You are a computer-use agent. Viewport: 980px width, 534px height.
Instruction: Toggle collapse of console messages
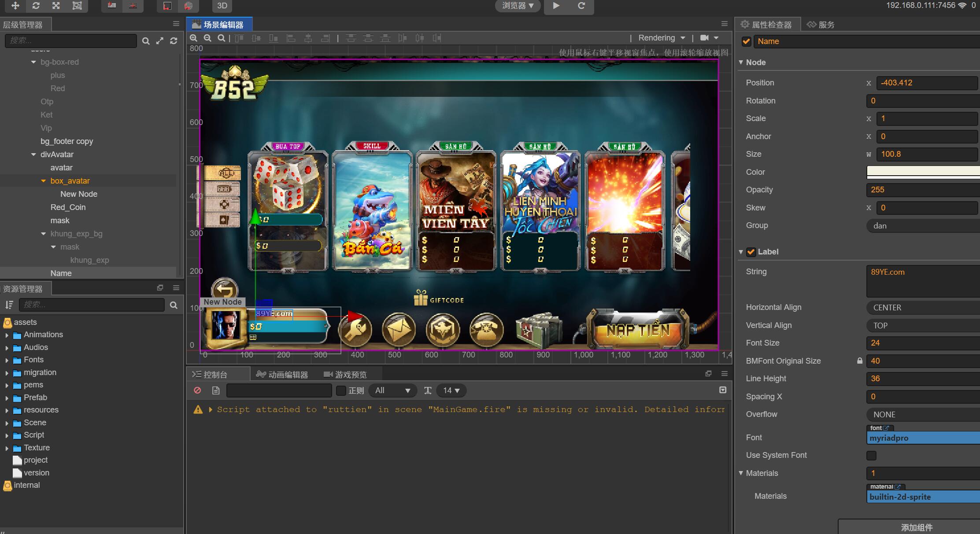tap(723, 390)
